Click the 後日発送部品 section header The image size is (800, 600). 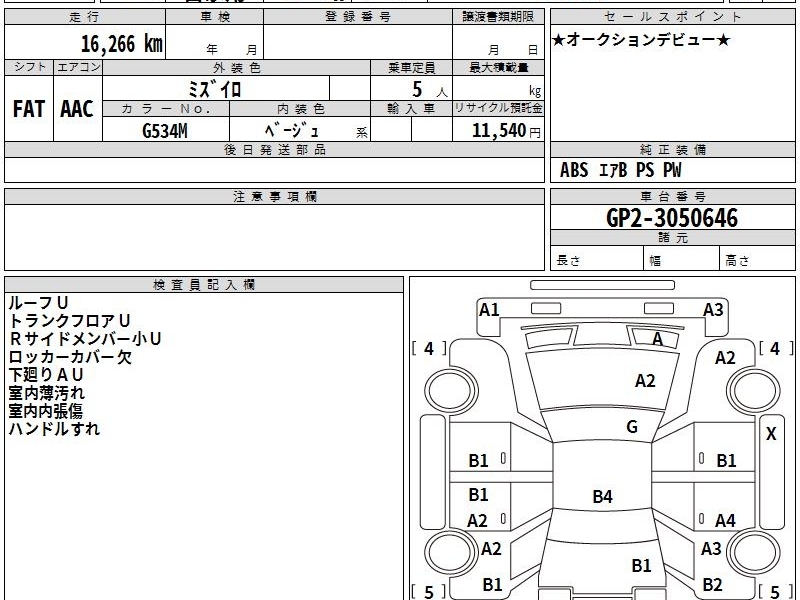(x=274, y=150)
